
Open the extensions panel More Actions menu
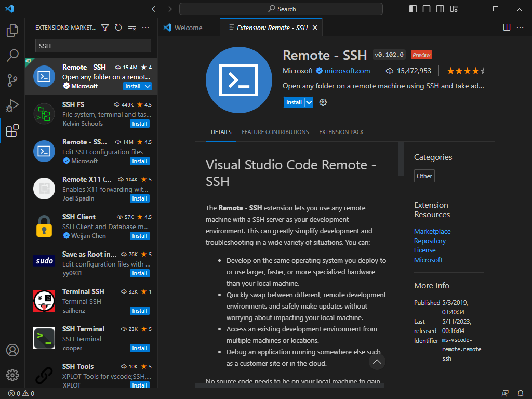click(144, 28)
